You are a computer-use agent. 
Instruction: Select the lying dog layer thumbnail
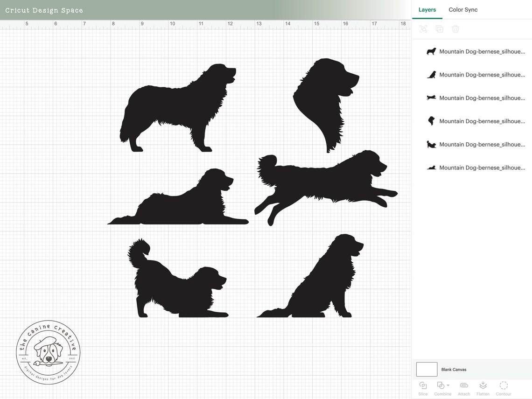coord(431,168)
